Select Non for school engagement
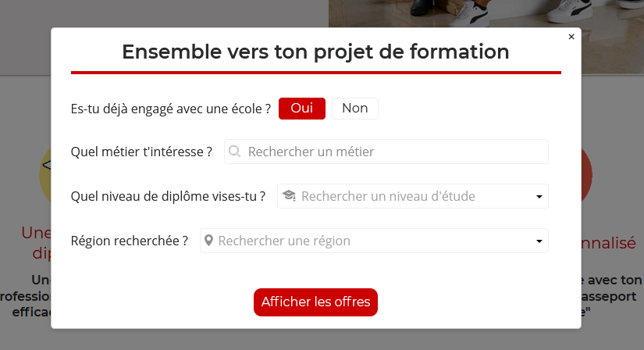Screen dimensions: 644x350 355,109
